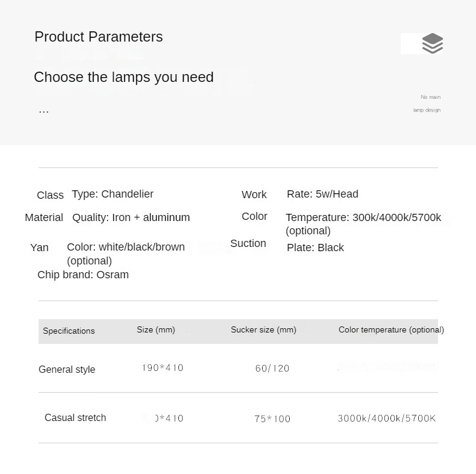476x474 pixels.
Task: Click 'Color temperature (optional)' column header
Action: [x=391, y=329]
